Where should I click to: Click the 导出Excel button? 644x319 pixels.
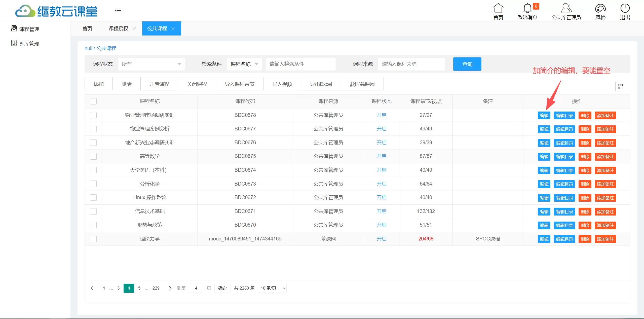tap(321, 84)
